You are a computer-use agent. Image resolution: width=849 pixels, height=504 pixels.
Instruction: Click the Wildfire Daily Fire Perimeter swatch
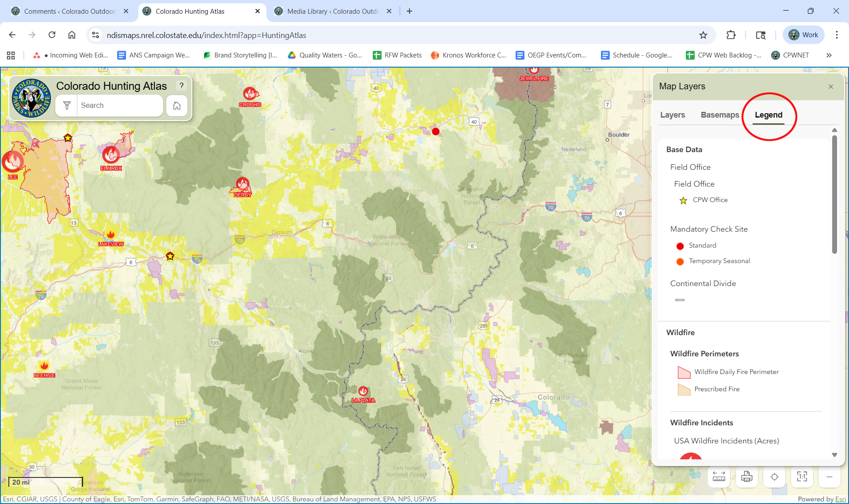pyautogui.click(x=684, y=372)
